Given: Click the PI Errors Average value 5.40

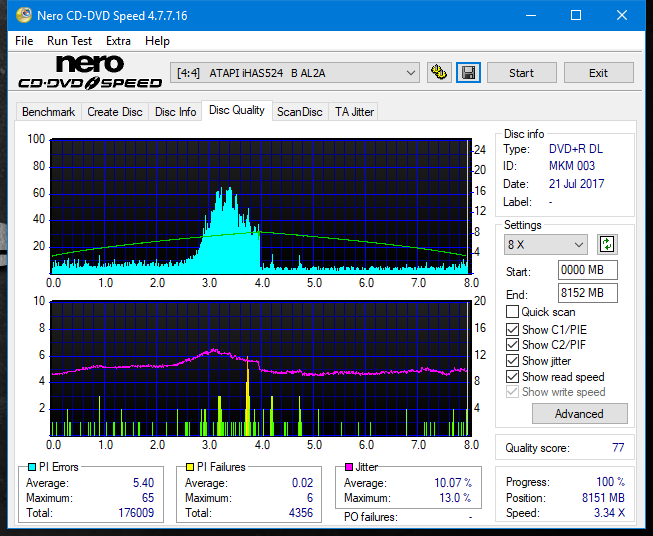Looking at the screenshot, I should 144,483.
